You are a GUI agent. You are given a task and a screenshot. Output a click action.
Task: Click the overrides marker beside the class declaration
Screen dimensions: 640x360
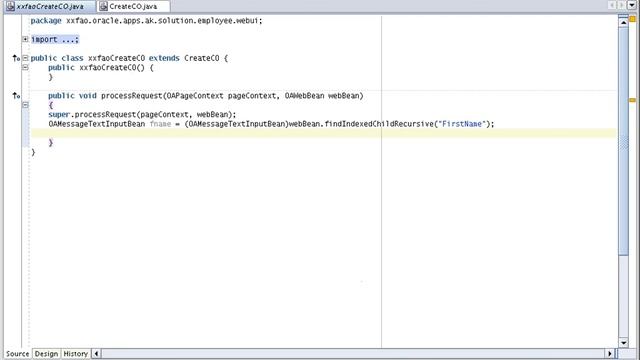[x=16, y=58]
